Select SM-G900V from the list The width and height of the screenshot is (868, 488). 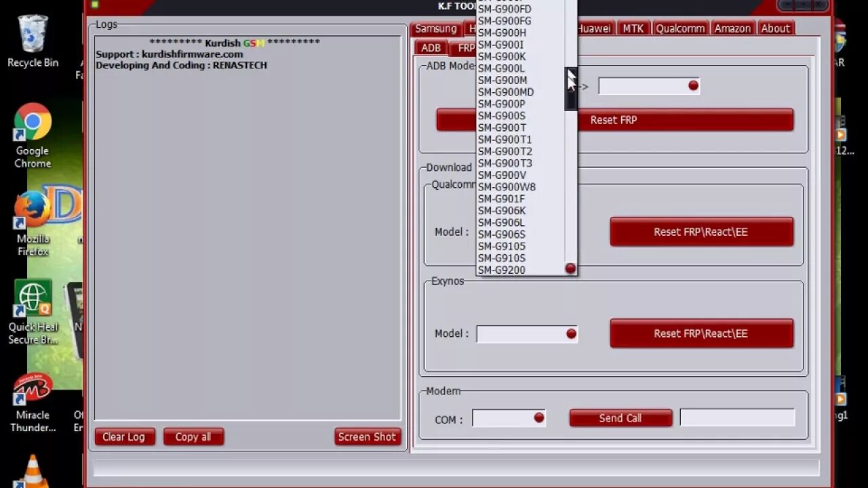[521, 175]
